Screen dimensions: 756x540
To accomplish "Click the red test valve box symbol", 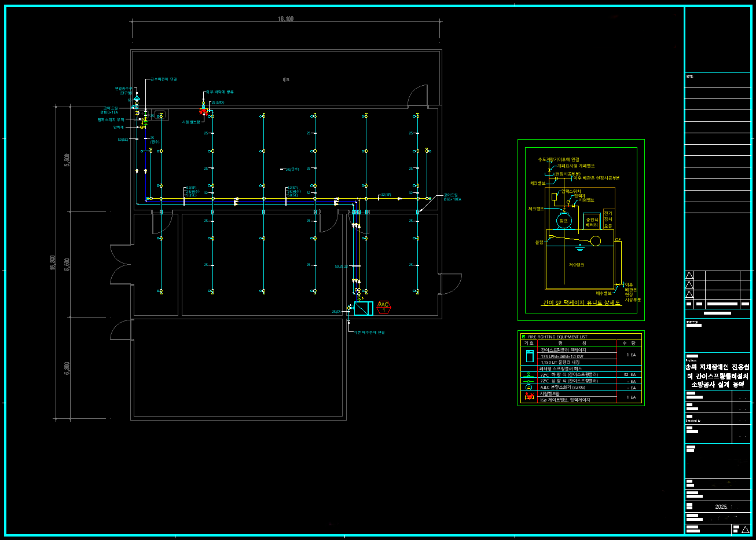I will 203,111.
